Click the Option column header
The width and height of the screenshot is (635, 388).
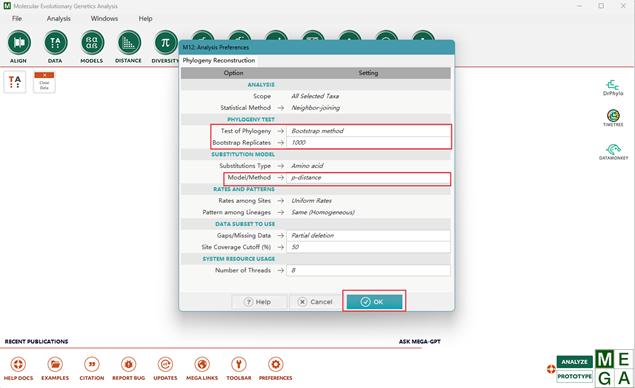click(x=233, y=73)
